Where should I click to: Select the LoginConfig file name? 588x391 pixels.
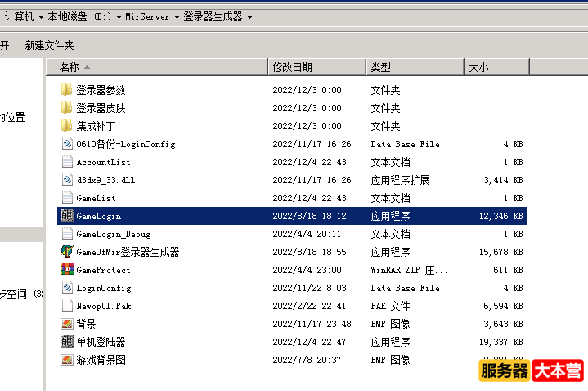[x=104, y=288]
